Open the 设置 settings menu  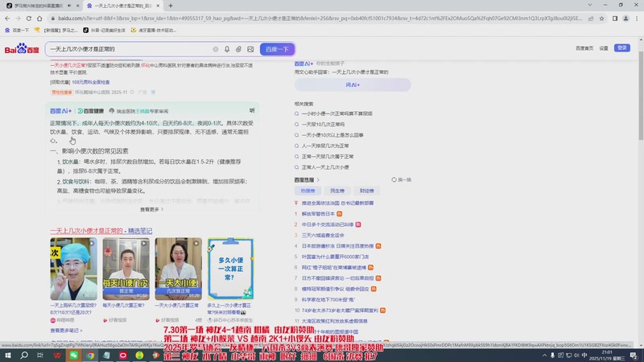(603, 48)
